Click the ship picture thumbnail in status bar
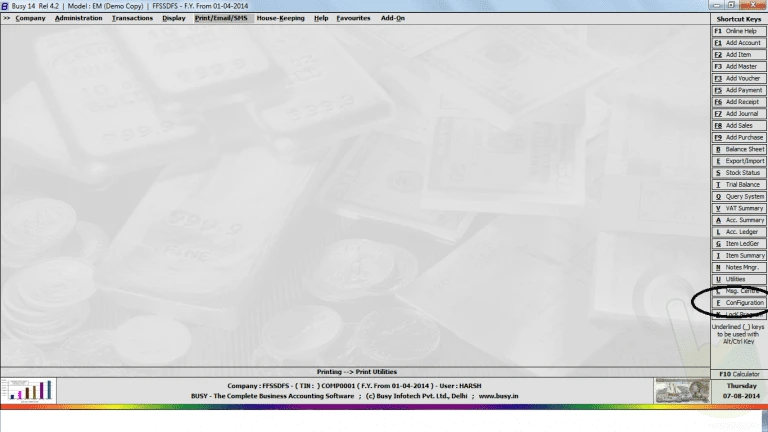The width and height of the screenshot is (768, 432). 682,390
